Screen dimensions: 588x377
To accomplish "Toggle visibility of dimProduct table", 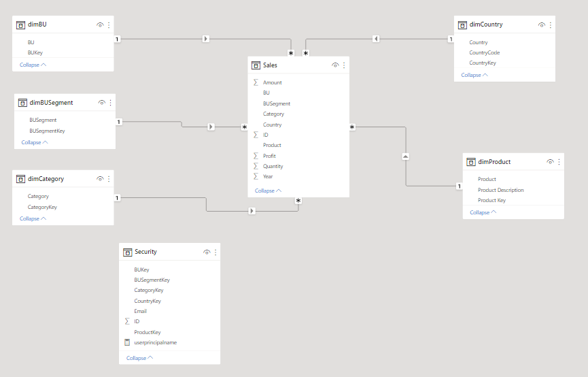I will pos(550,162).
